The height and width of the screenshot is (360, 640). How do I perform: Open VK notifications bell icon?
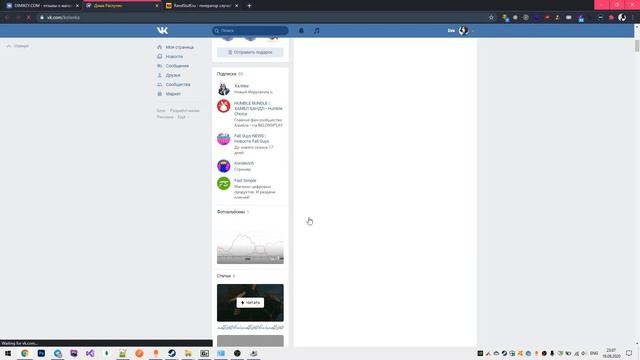coord(301,31)
